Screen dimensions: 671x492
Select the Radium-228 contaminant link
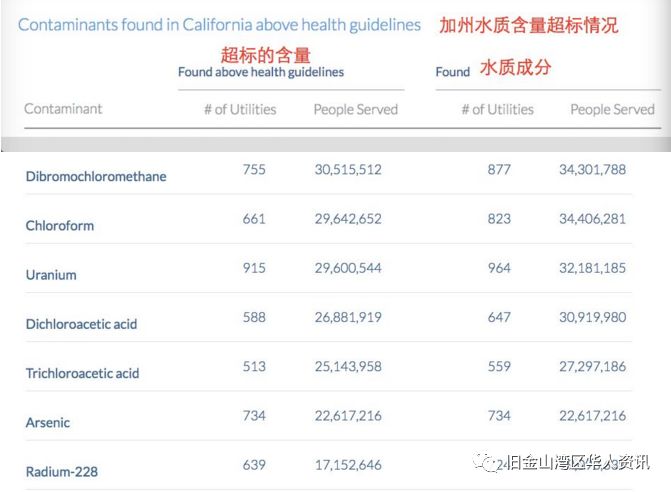(x=62, y=471)
